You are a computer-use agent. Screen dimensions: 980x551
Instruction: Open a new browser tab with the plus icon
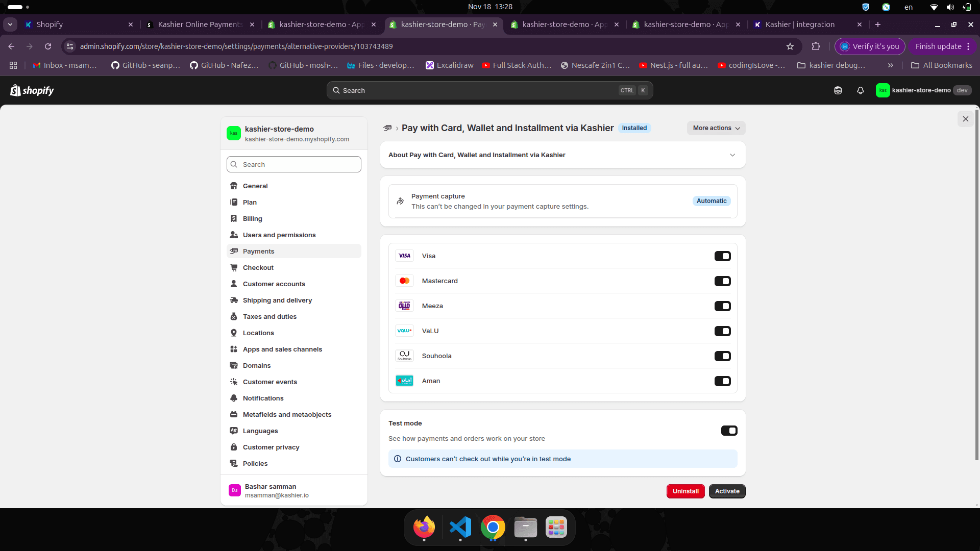click(878, 24)
